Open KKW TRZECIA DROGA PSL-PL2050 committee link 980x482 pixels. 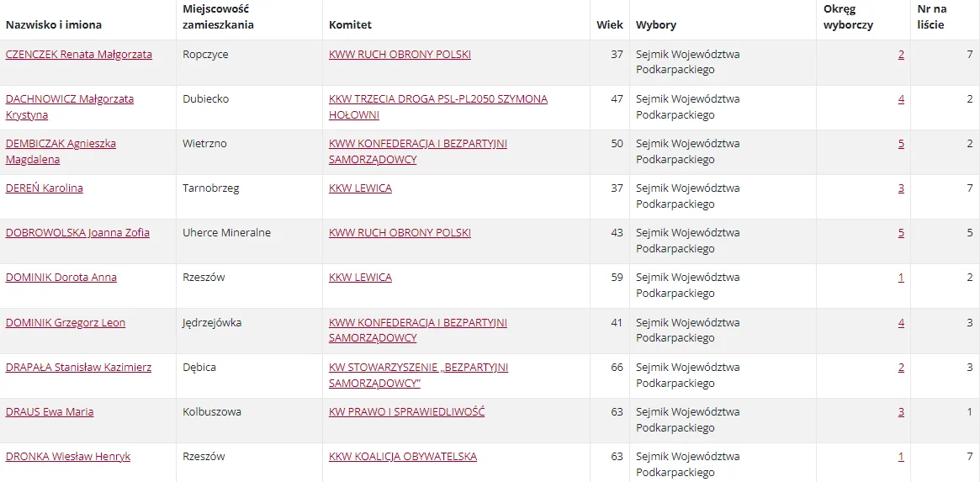[x=438, y=107]
